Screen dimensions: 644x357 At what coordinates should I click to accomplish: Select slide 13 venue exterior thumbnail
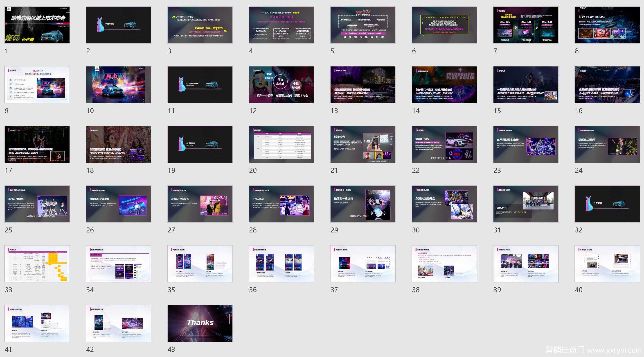coord(363,84)
